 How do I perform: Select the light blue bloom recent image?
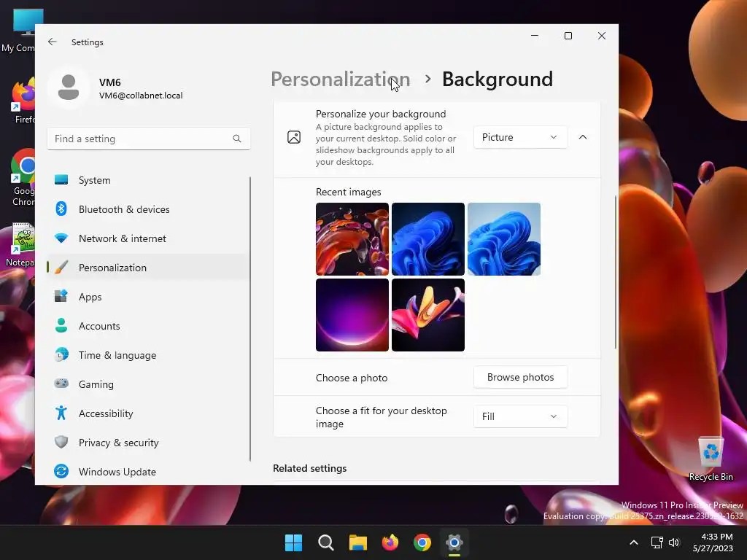[504, 239]
